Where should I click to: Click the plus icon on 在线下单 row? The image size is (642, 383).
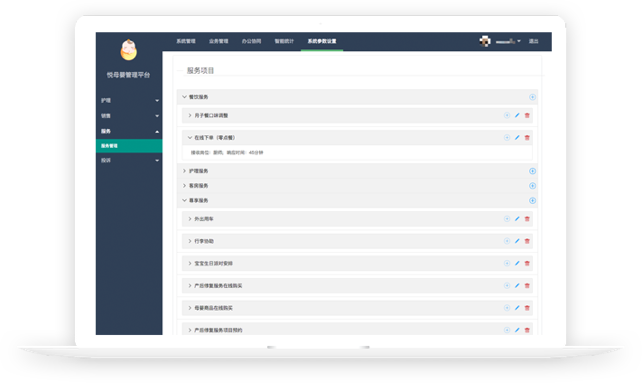click(x=507, y=138)
